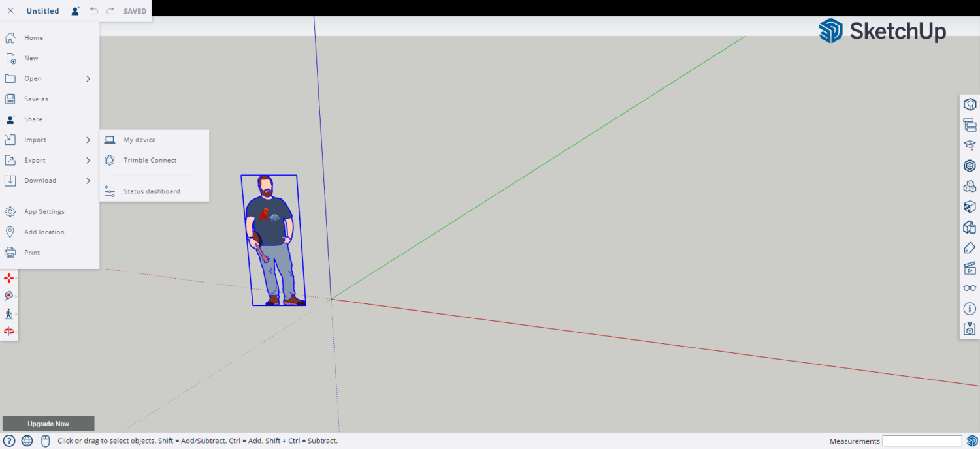Open the Components panel
The width and height of the screenshot is (980, 449).
[970, 186]
